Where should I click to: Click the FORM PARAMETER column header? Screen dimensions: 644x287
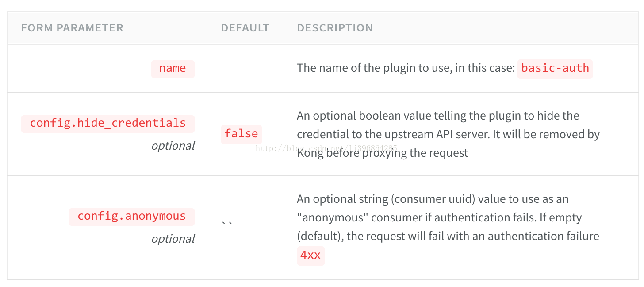(x=72, y=28)
